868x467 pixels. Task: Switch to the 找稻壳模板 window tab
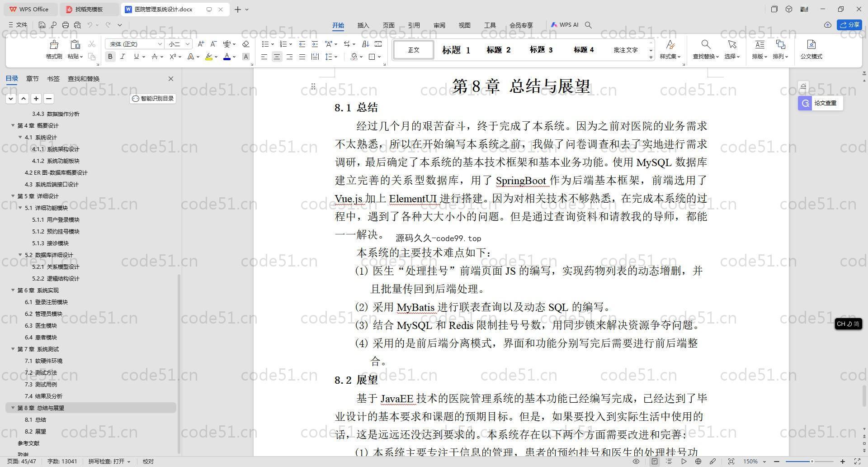(x=89, y=9)
